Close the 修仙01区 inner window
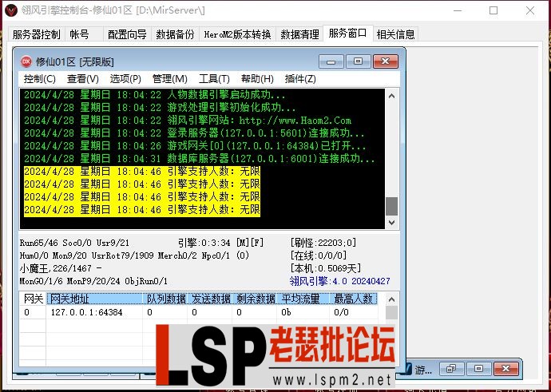 coord(386,61)
